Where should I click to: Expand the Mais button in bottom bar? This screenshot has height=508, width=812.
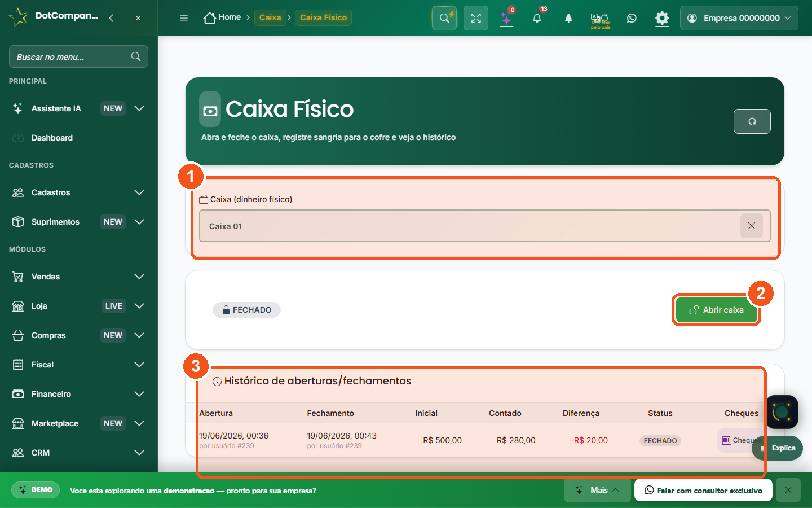click(597, 490)
